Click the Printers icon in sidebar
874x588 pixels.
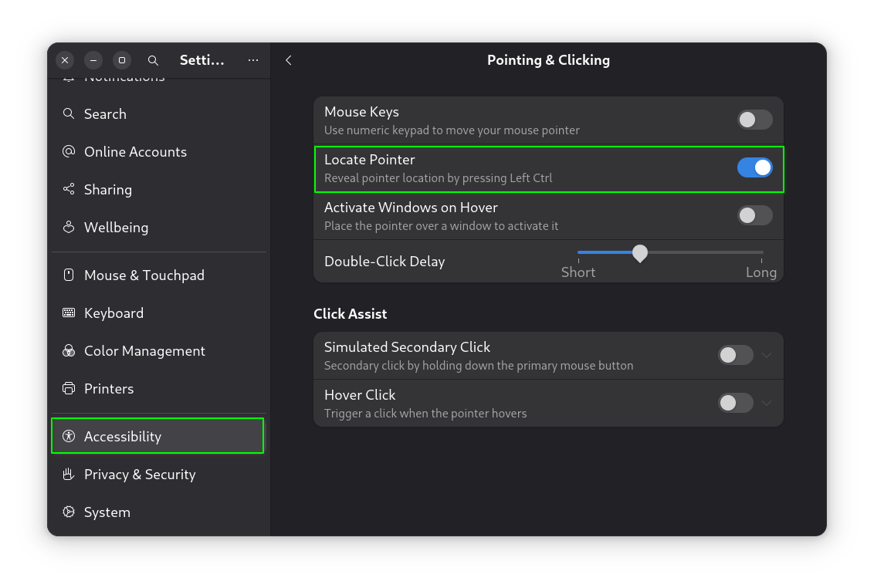click(69, 389)
